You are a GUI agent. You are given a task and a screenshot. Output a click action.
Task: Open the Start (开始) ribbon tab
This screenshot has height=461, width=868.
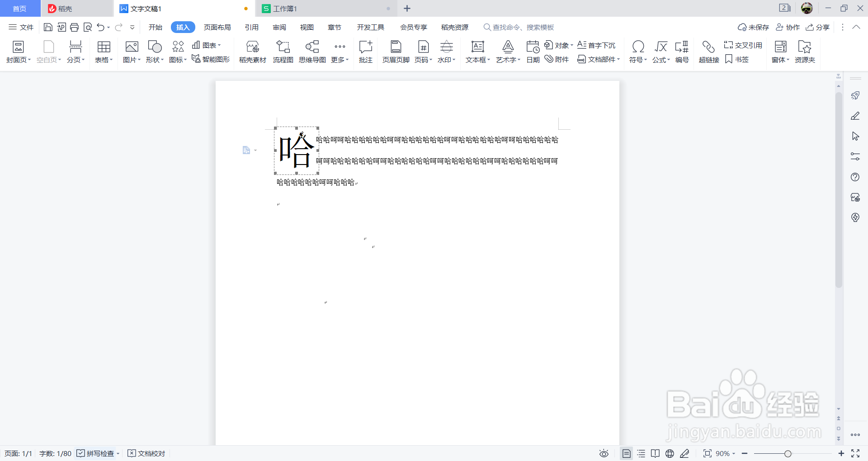[156, 27]
